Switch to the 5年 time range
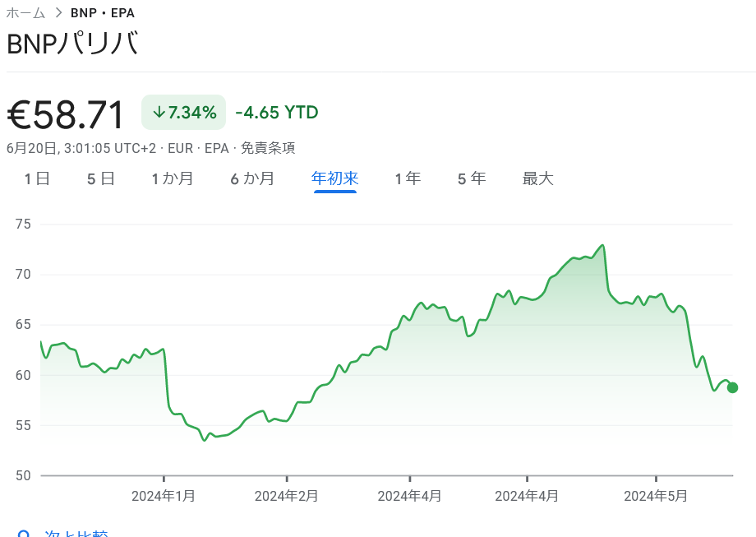The image size is (756, 537). (x=471, y=178)
